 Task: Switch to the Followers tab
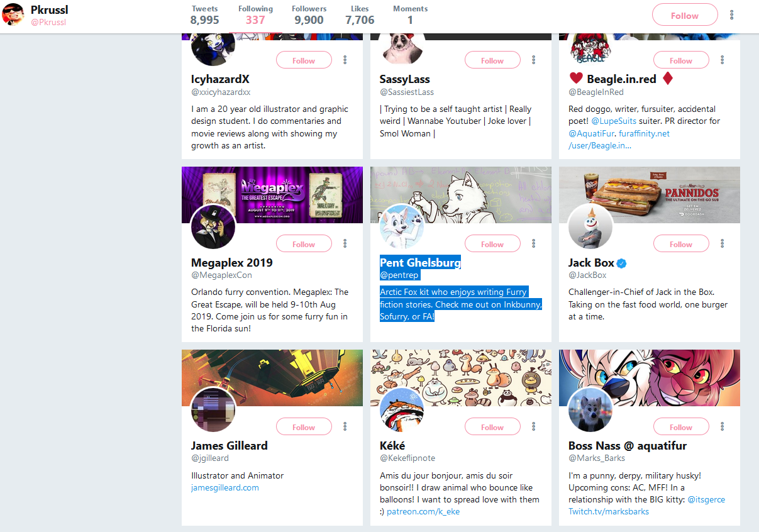coord(309,16)
